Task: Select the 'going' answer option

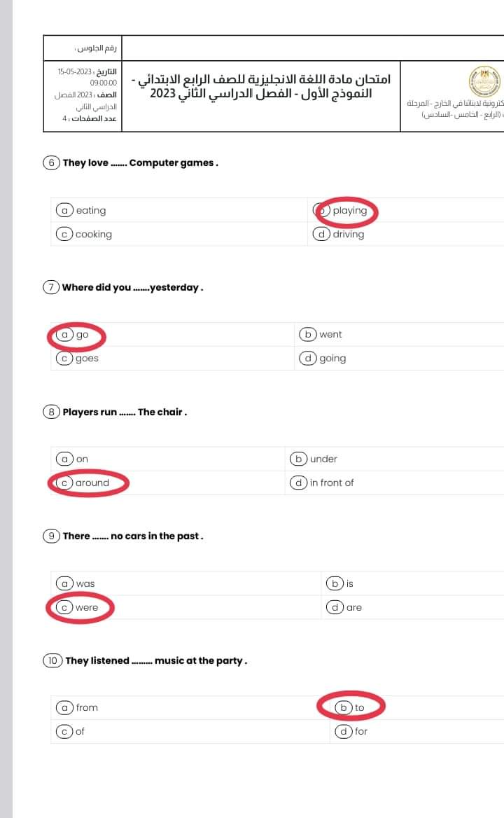Action: [x=332, y=358]
